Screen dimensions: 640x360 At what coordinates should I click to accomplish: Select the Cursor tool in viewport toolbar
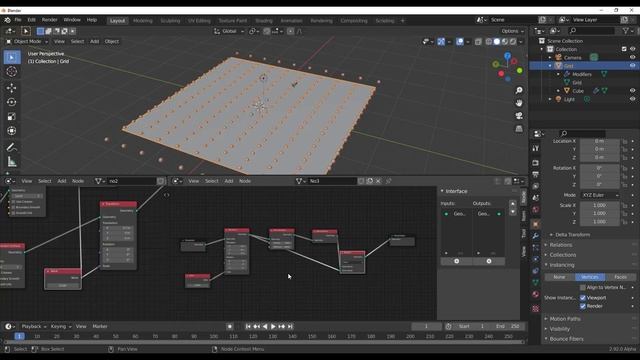pos(12,71)
